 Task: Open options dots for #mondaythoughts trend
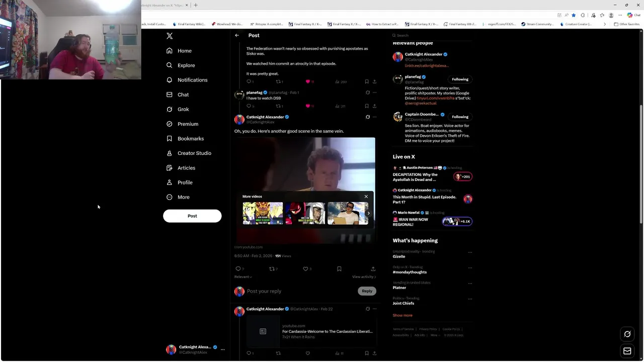pyautogui.click(x=470, y=267)
